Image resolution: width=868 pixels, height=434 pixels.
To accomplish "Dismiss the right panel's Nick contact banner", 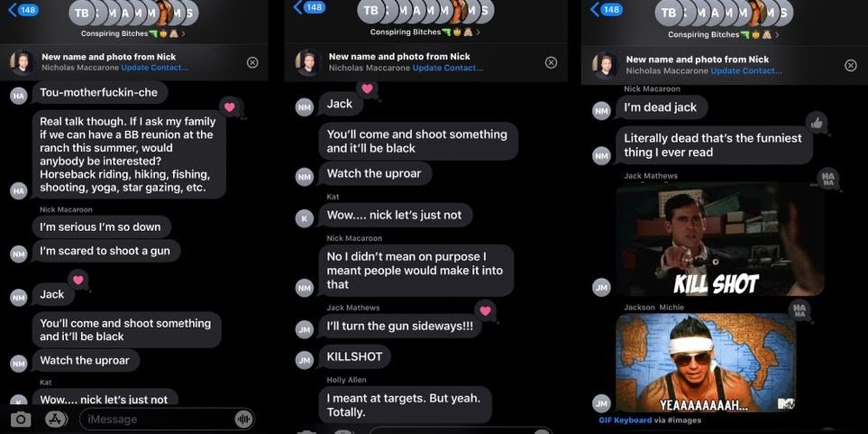I will coord(851,65).
